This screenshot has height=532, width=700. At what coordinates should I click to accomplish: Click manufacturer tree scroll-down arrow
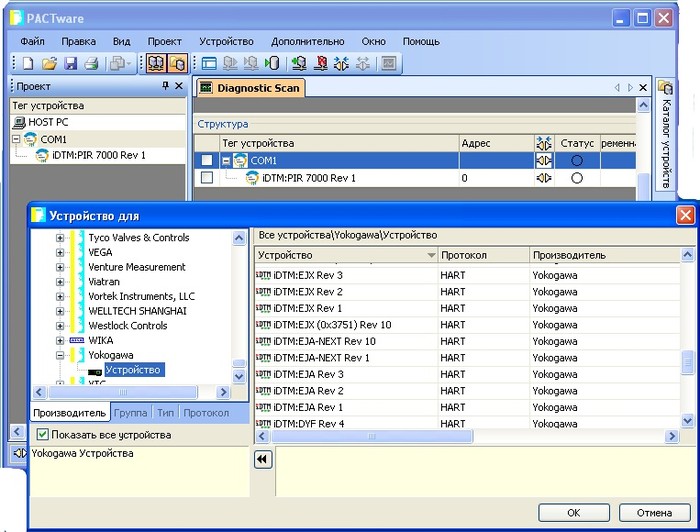[239, 376]
